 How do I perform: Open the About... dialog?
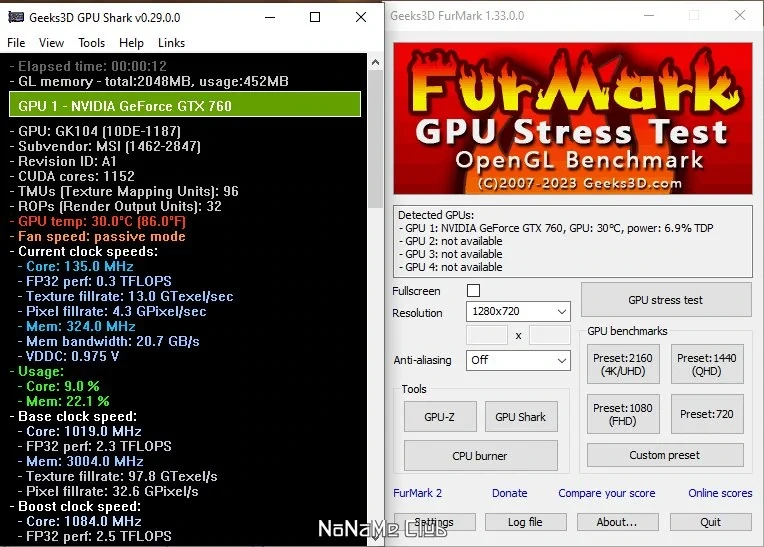617,522
